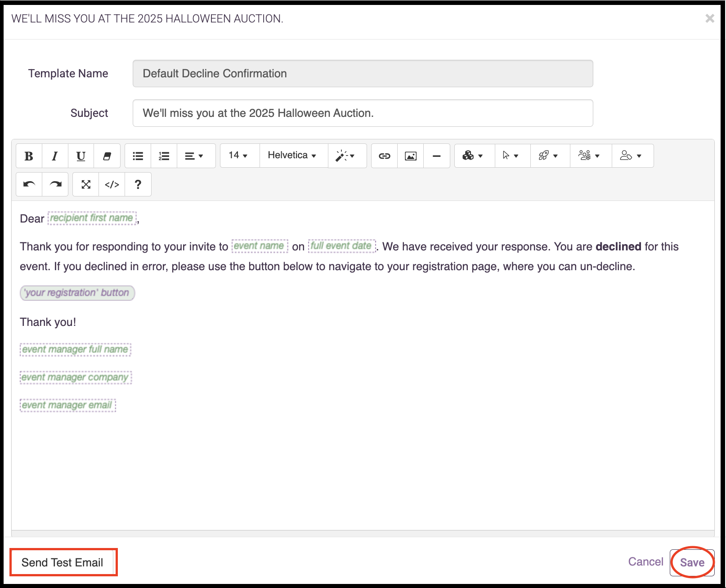Screen dimensions: 726x588
Task: Click the Template Name field
Action: pyautogui.click(x=363, y=74)
